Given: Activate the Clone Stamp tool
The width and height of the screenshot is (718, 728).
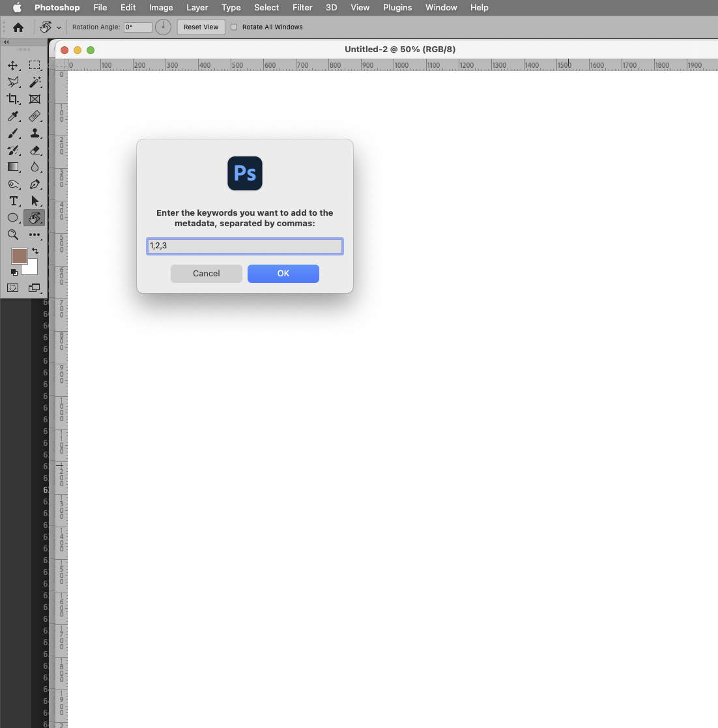Looking at the screenshot, I should pos(35,134).
